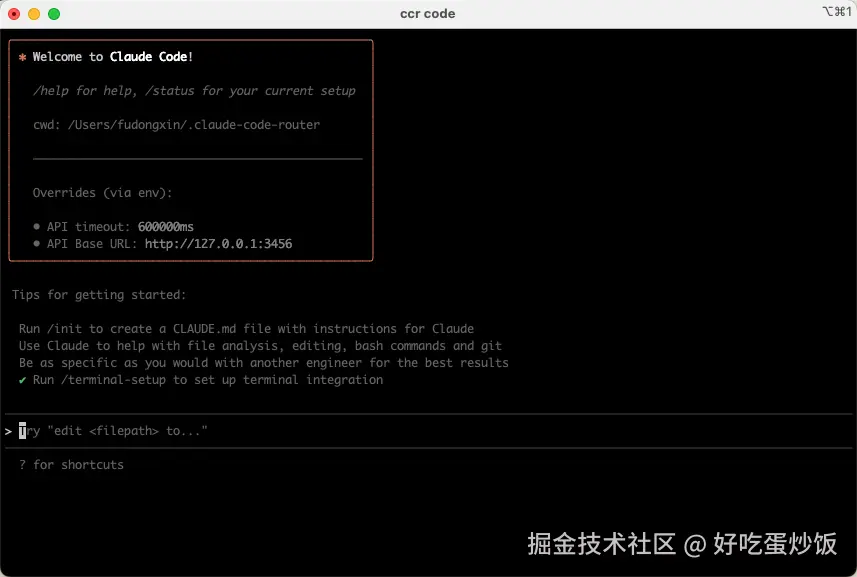
Task: Click the ⌥⌘1 shortcut indicator in title bar
Action: (837, 11)
